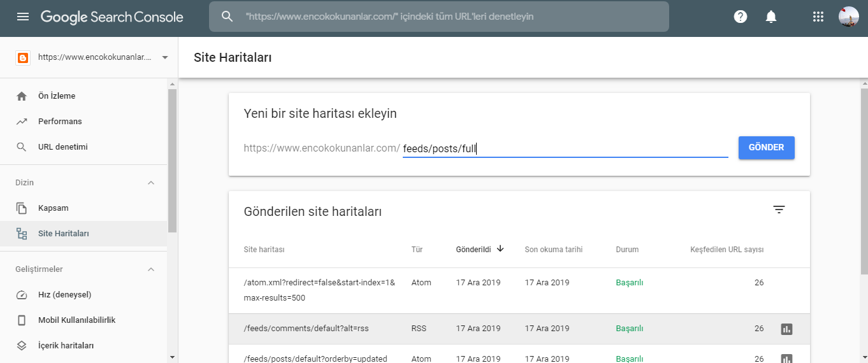Click Durum column header
868x363 pixels.
click(627, 250)
